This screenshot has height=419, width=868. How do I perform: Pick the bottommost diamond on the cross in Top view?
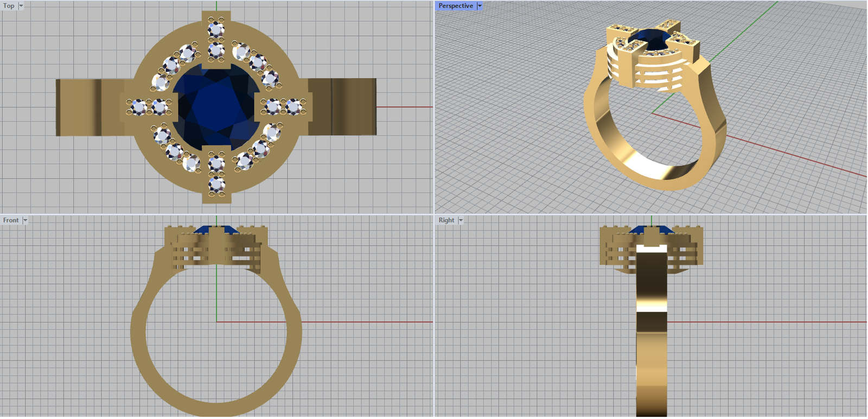(216, 185)
